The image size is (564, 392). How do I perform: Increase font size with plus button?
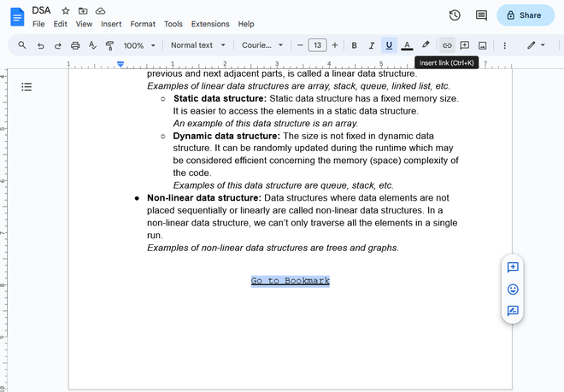pos(335,45)
